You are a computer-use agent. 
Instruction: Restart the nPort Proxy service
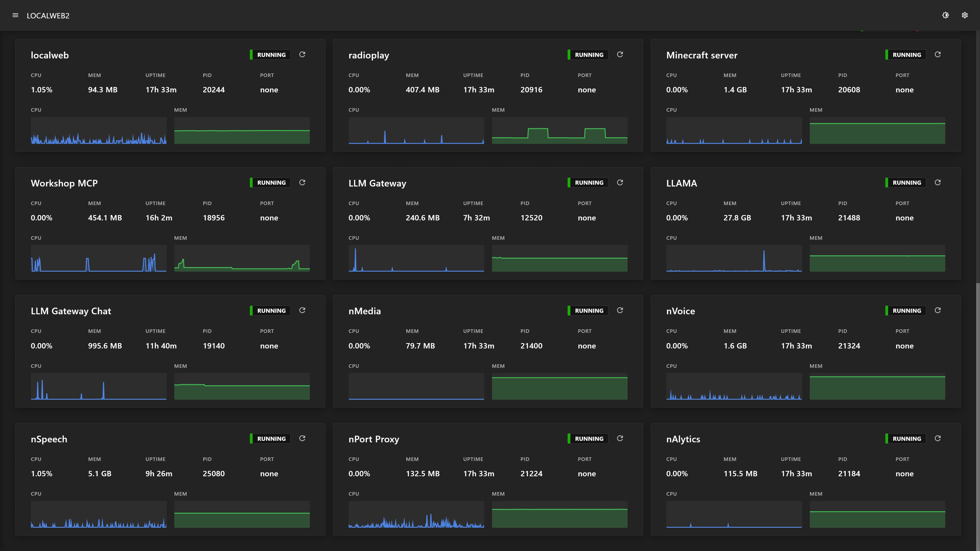click(x=620, y=439)
